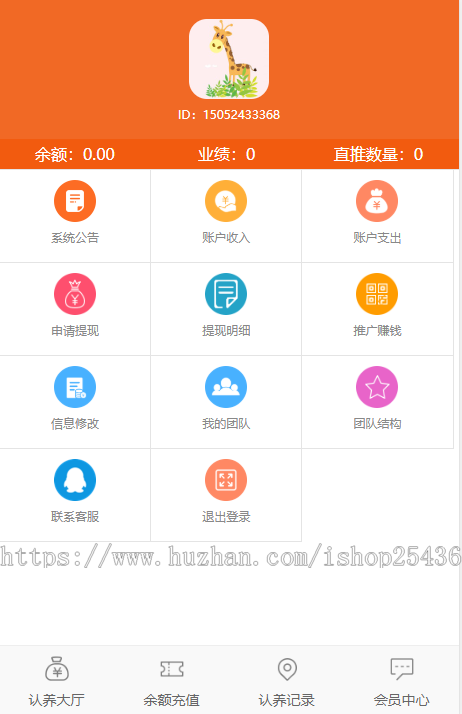Click the 余额: 0.00 balance text
The height and width of the screenshot is (714, 462).
click(x=75, y=154)
